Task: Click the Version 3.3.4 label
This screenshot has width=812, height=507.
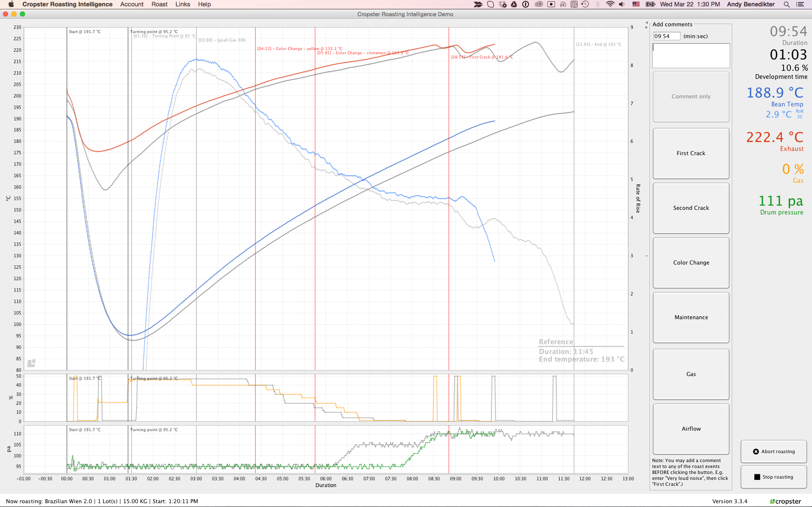Action: coord(730,501)
